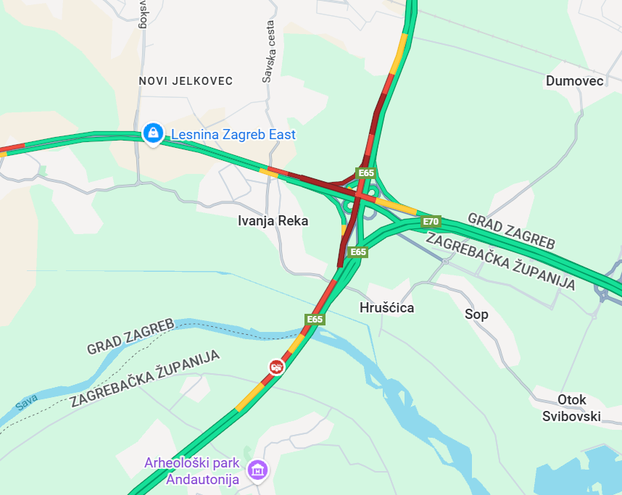Click the Dumovec village label
Image resolution: width=622 pixels, height=495 pixels.
point(574,81)
